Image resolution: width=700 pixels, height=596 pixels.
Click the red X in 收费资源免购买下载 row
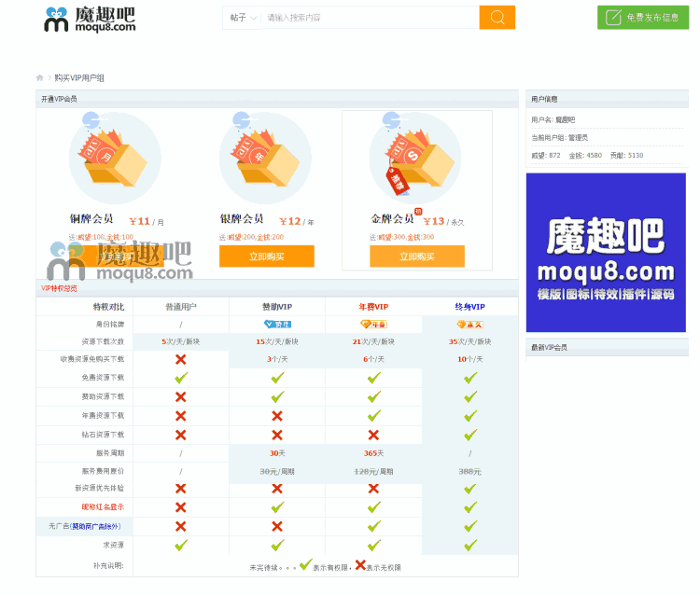(180, 359)
